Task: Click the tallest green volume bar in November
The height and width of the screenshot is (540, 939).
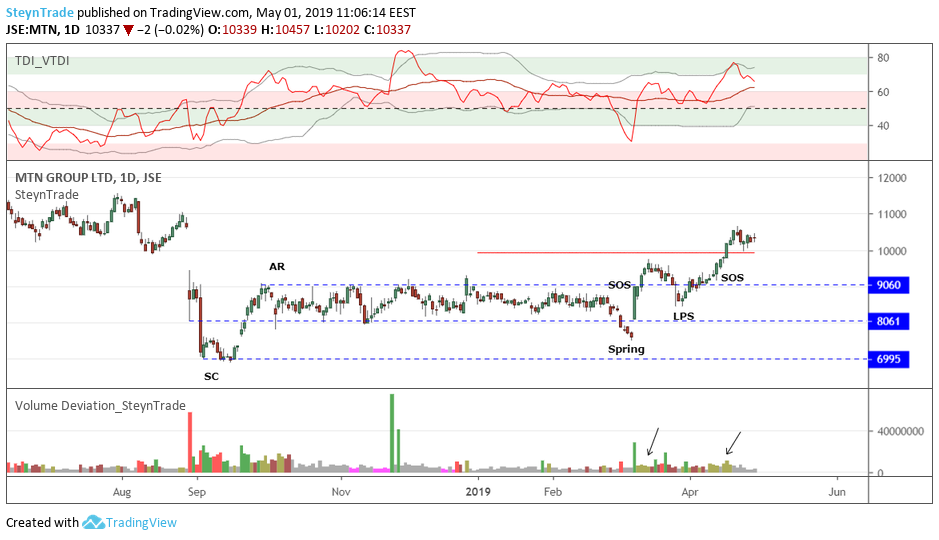Action: point(392,433)
